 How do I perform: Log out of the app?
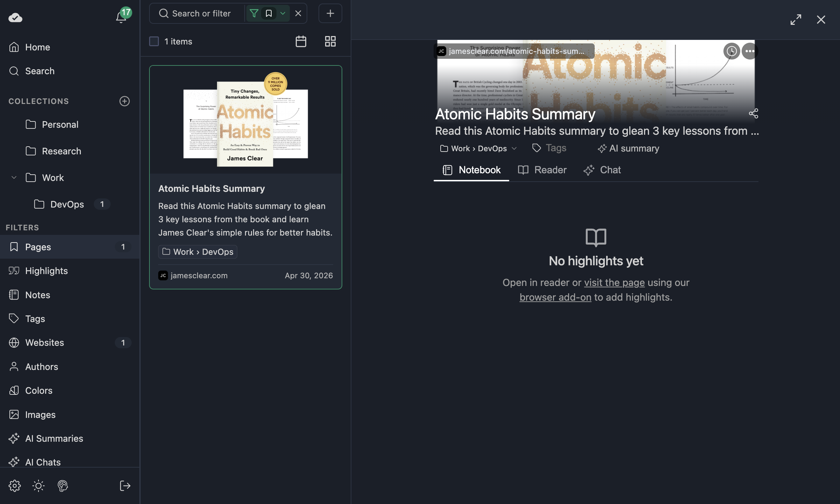(x=125, y=486)
